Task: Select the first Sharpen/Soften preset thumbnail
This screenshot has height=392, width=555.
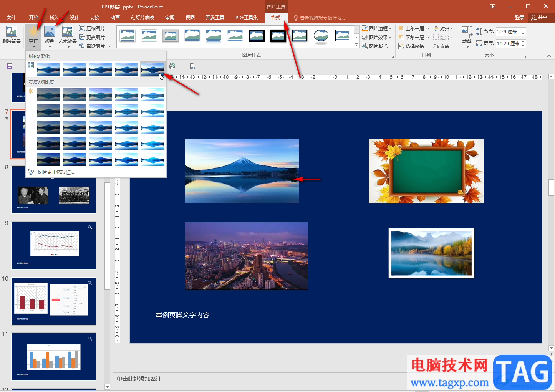Action: pos(48,69)
